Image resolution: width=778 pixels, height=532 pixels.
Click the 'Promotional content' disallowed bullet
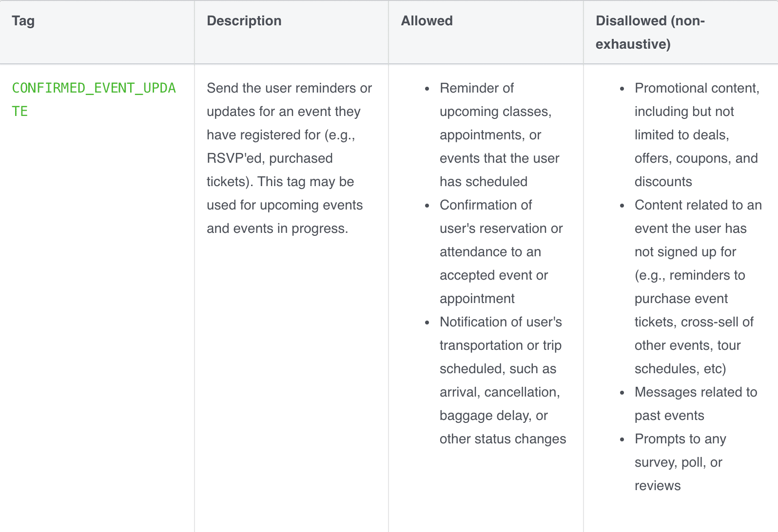coord(697,134)
